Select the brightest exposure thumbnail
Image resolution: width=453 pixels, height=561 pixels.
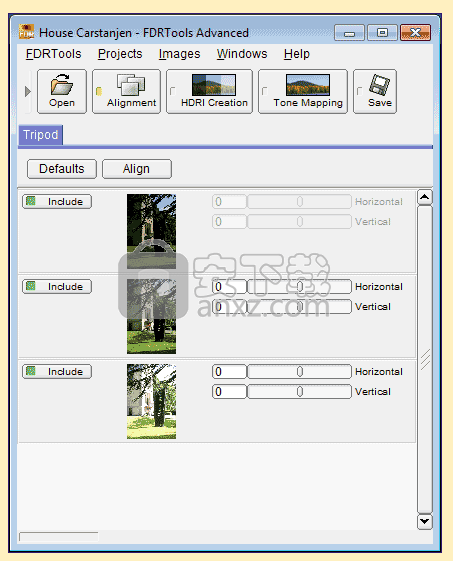(151, 401)
